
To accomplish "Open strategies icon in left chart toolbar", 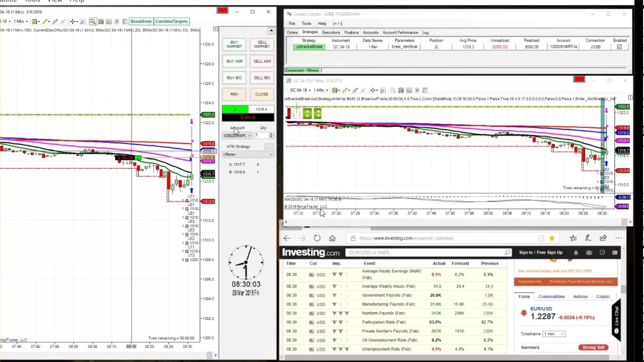I will (117, 21).
